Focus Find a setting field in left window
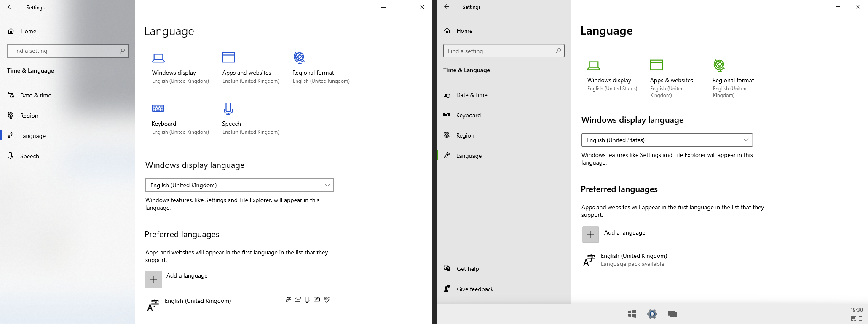 point(68,51)
